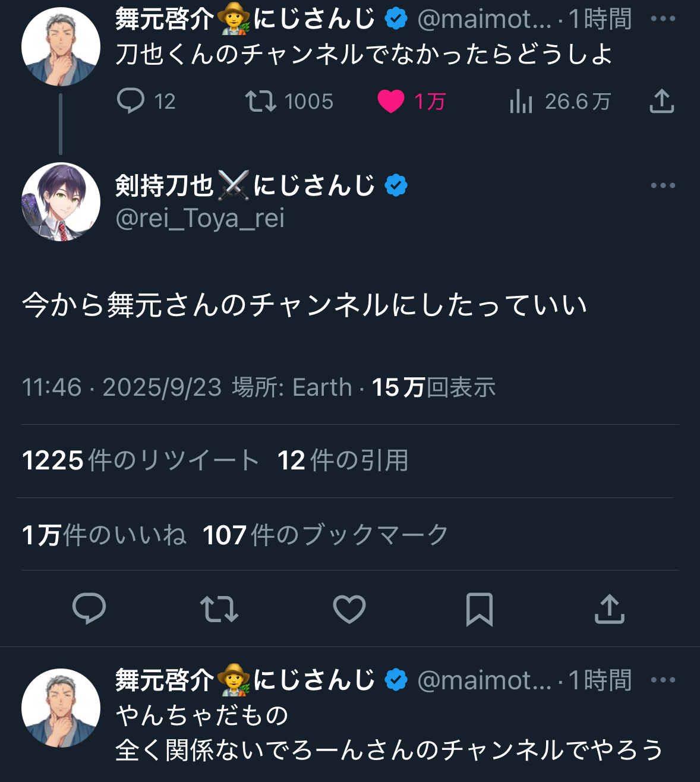Open more options on the bottom reply
This screenshot has height=782, width=700.
(663, 680)
